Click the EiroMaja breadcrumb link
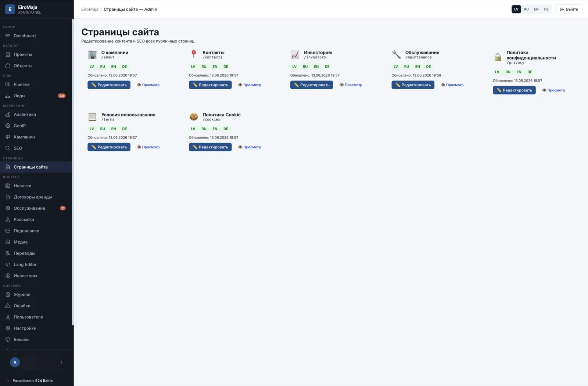Viewport: 588px width, 386px height. pos(90,9)
